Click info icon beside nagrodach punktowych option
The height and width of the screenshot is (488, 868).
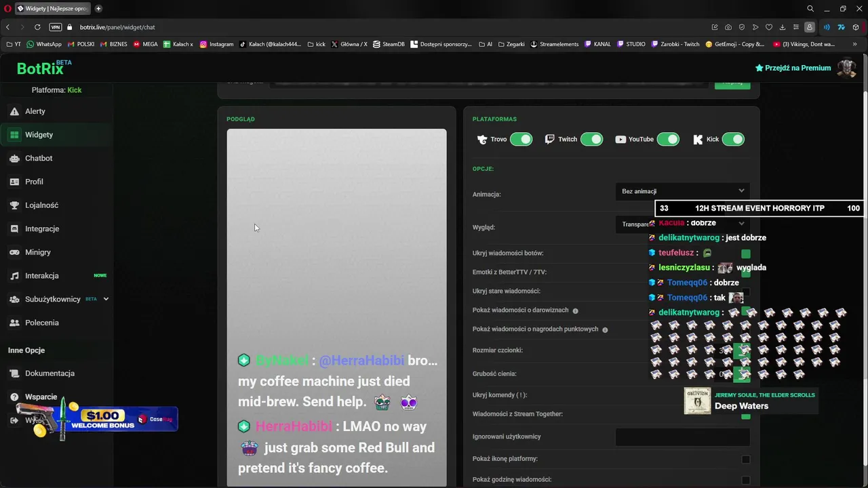(605, 329)
